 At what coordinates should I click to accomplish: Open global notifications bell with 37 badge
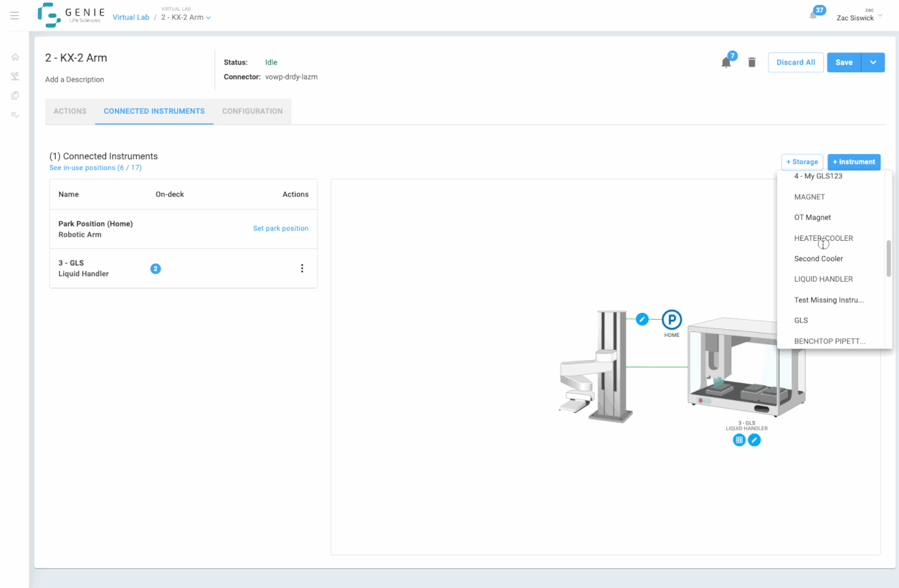click(x=814, y=15)
